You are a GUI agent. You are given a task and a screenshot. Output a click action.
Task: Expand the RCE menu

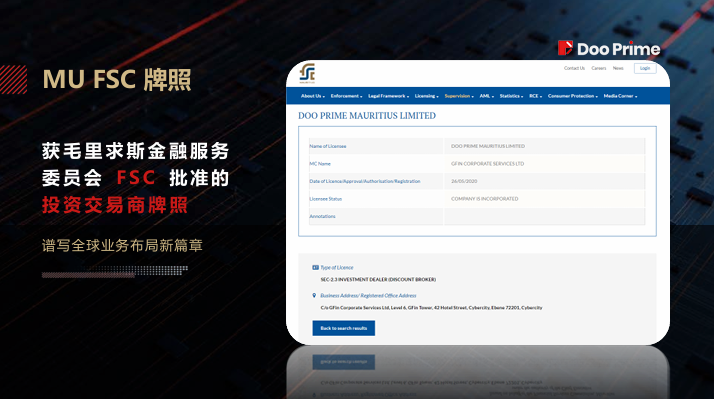click(x=536, y=96)
